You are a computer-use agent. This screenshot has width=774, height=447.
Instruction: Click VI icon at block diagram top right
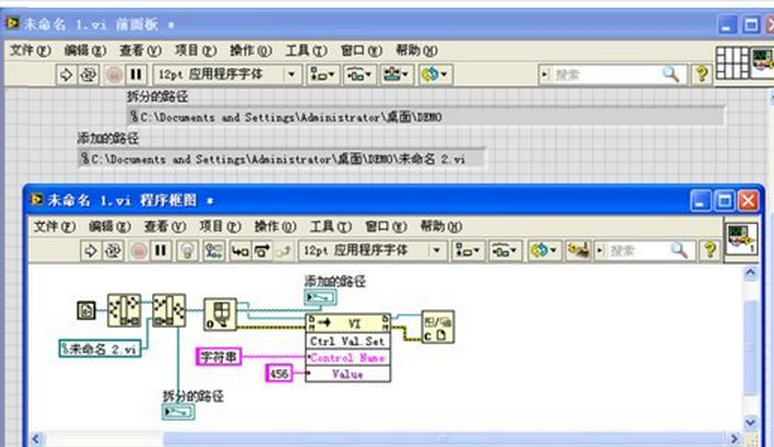[740, 239]
